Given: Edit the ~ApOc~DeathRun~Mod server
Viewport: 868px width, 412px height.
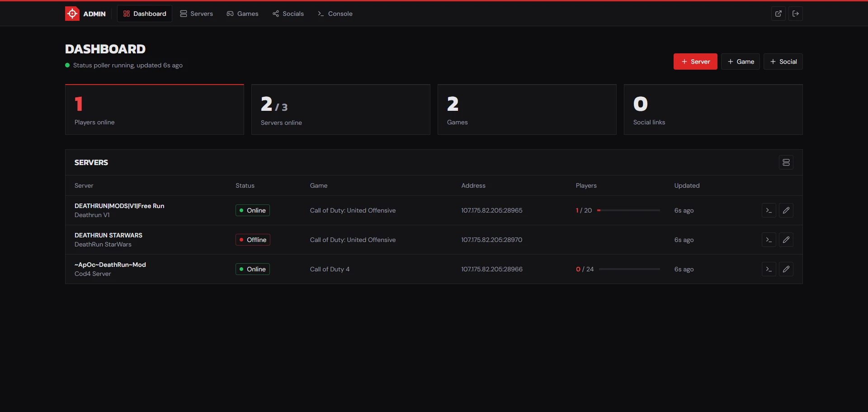Looking at the screenshot, I should [786, 269].
